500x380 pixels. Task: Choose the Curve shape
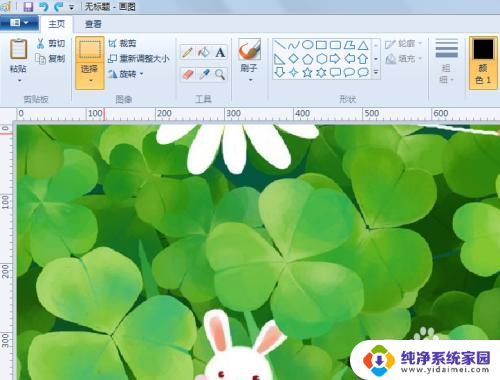click(293, 45)
